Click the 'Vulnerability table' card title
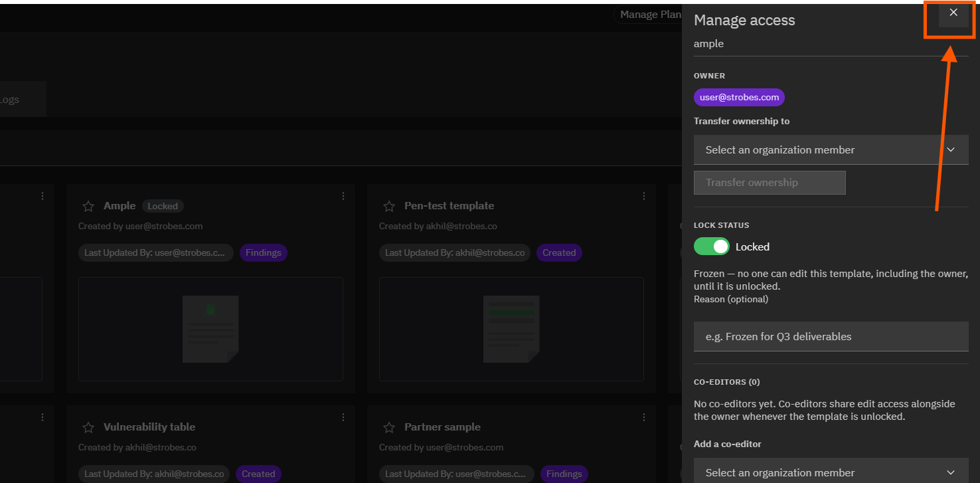 [149, 427]
